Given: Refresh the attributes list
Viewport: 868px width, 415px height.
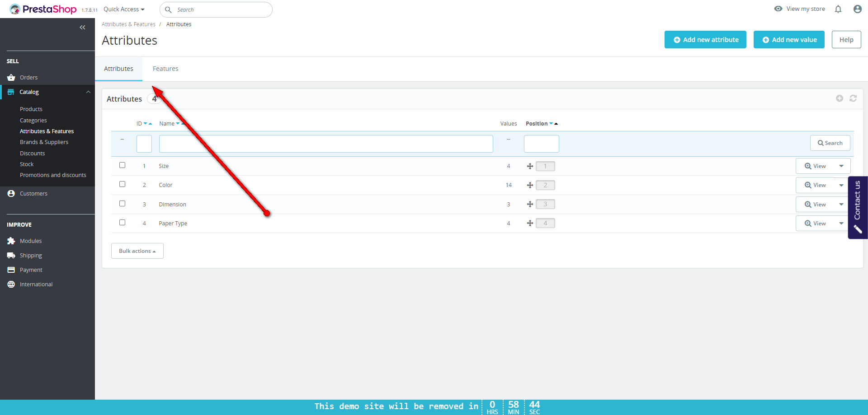Looking at the screenshot, I should (853, 98).
